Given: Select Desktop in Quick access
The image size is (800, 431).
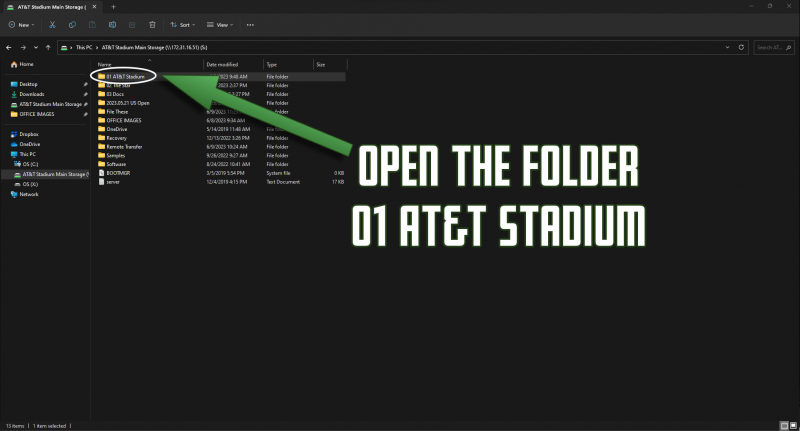Looking at the screenshot, I should coord(28,84).
